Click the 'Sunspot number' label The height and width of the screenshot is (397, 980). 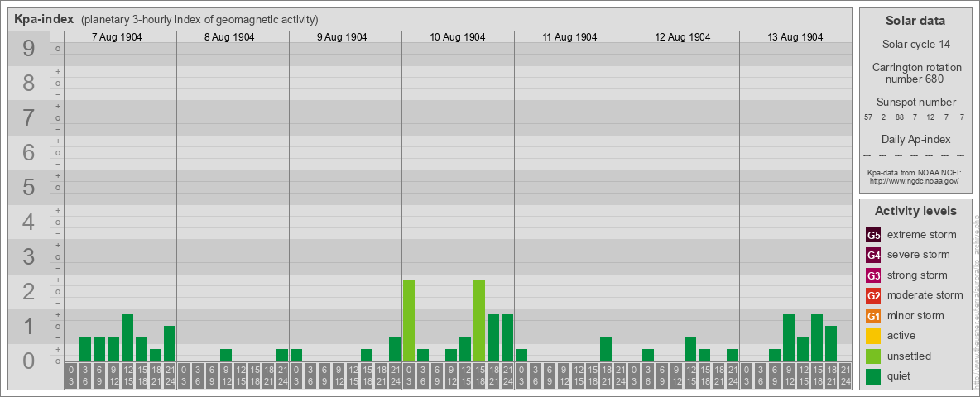(x=915, y=102)
